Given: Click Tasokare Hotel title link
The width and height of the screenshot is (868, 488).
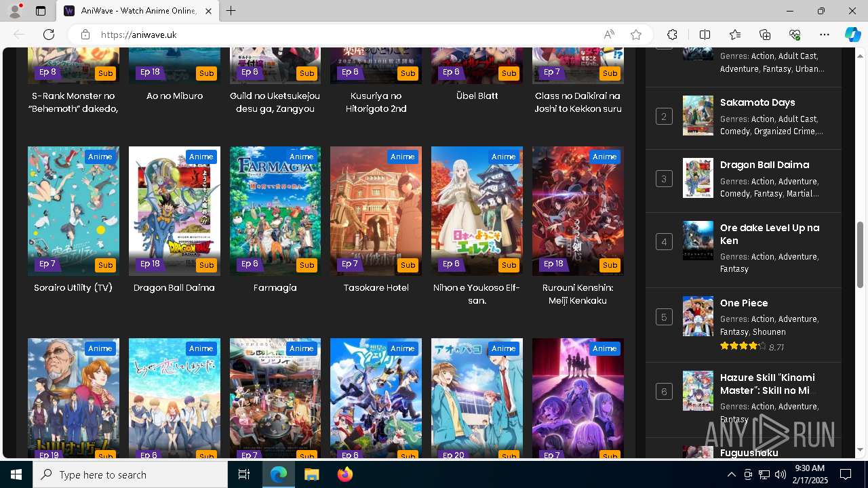Looking at the screenshot, I should (376, 288).
